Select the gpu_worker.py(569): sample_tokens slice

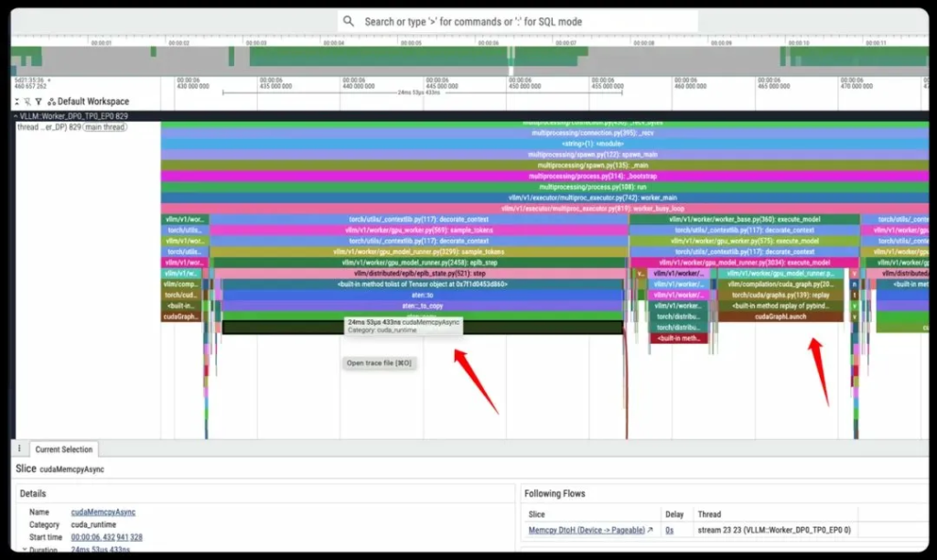click(419, 231)
